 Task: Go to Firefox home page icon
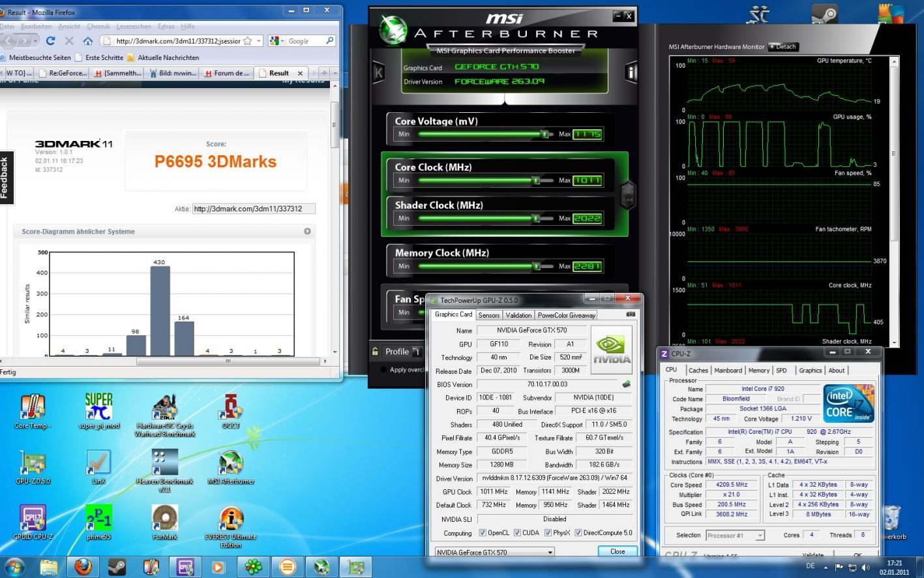(87, 40)
